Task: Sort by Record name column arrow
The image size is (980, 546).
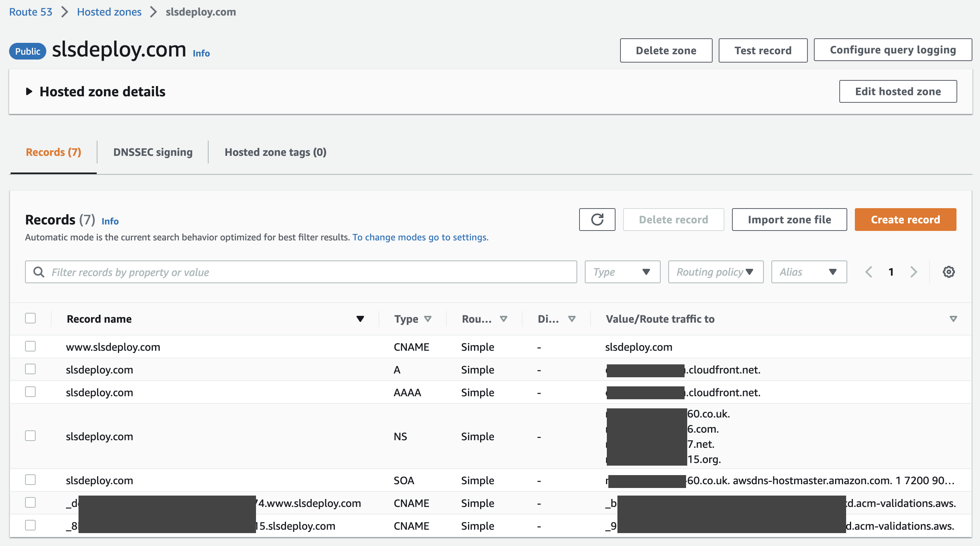Action: click(360, 318)
